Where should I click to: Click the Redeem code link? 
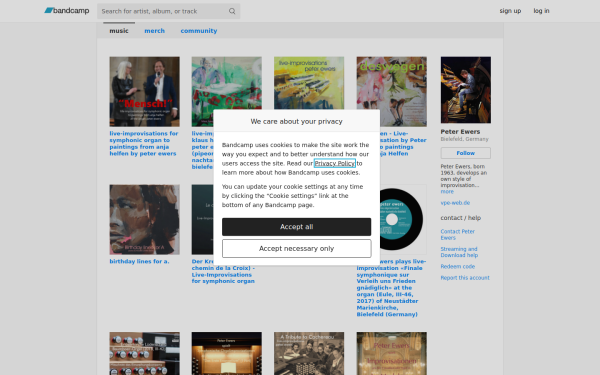coord(458,266)
